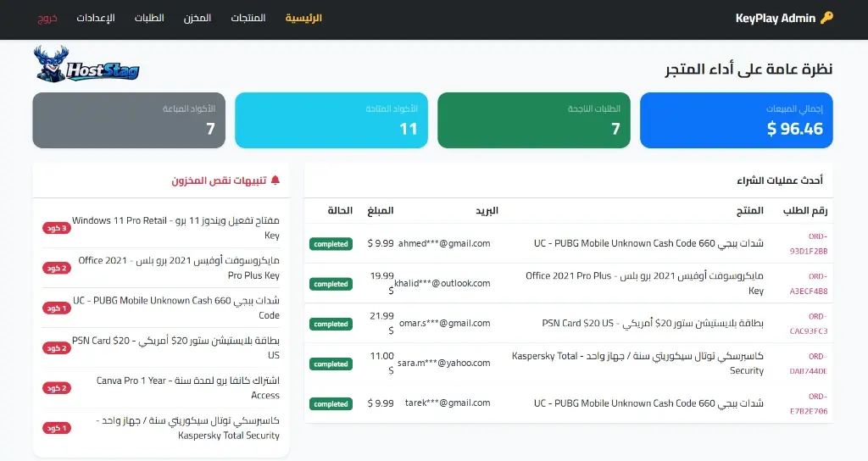Click the 21.99 $ amount cell
This screenshot has width=868, height=461.
(x=381, y=323)
